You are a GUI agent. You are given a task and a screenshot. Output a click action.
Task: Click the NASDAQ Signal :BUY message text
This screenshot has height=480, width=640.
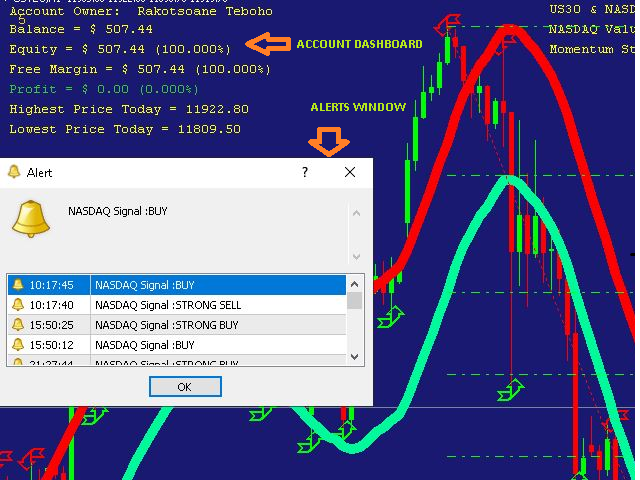pos(118,211)
